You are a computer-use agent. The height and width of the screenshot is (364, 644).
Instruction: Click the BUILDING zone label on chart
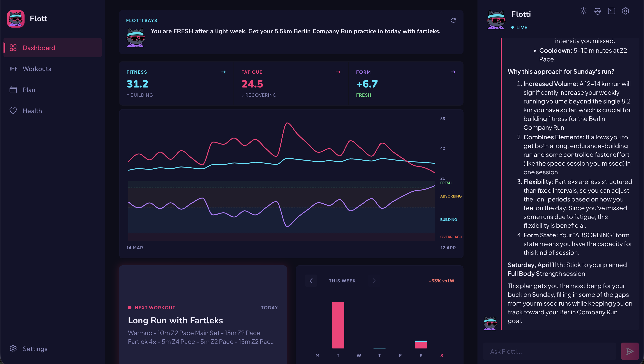[x=449, y=219]
